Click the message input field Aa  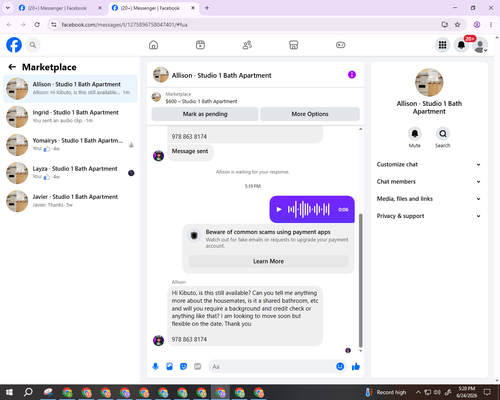pyautogui.click(x=272, y=367)
